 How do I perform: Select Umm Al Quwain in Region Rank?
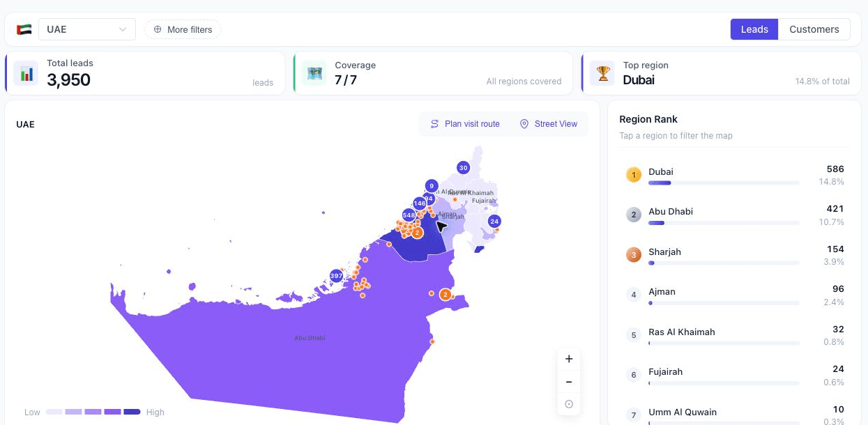click(x=735, y=415)
